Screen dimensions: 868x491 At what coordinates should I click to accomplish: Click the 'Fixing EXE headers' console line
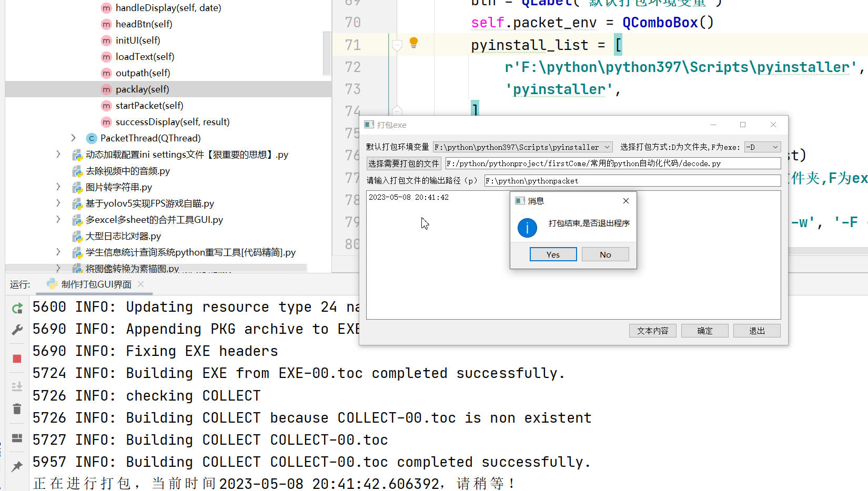tap(155, 351)
